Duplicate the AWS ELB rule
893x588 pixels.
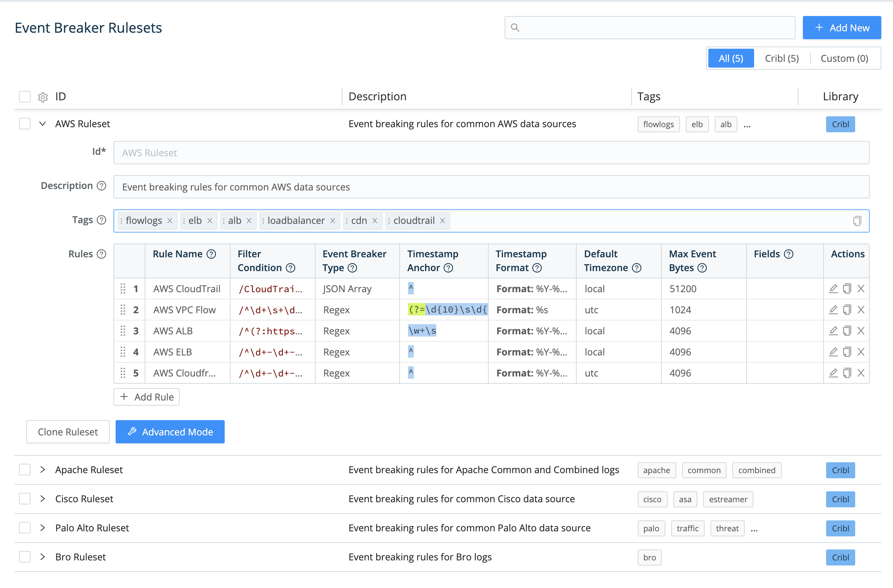(x=847, y=352)
